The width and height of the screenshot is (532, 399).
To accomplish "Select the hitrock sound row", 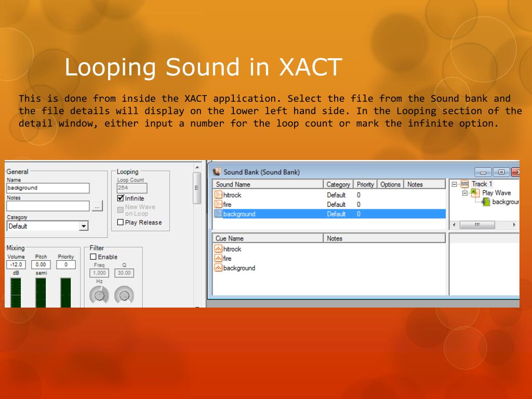I will (329, 195).
